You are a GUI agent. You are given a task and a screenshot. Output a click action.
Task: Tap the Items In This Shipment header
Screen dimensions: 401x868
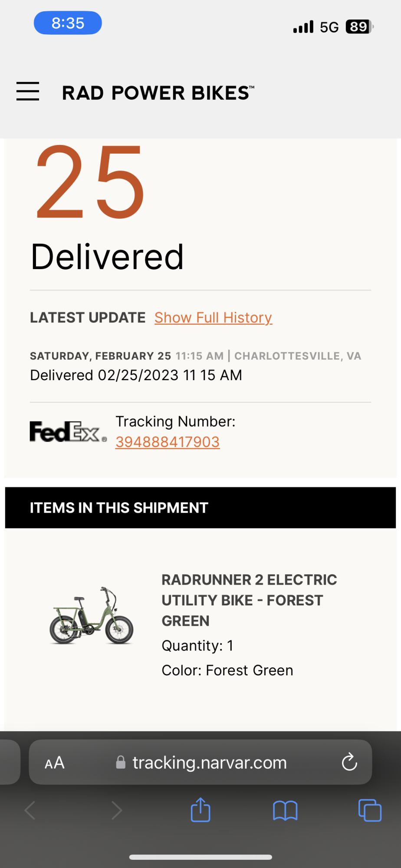pos(200,508)
